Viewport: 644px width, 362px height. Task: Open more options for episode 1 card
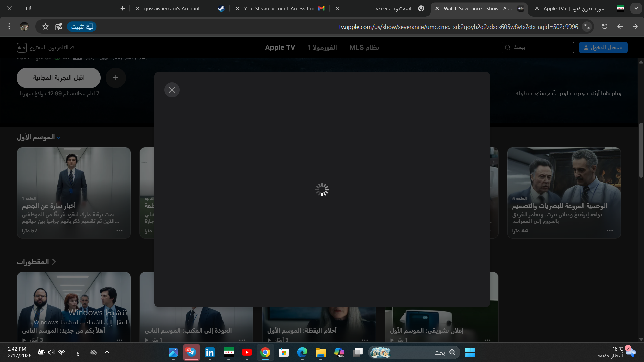click(119, 231)
